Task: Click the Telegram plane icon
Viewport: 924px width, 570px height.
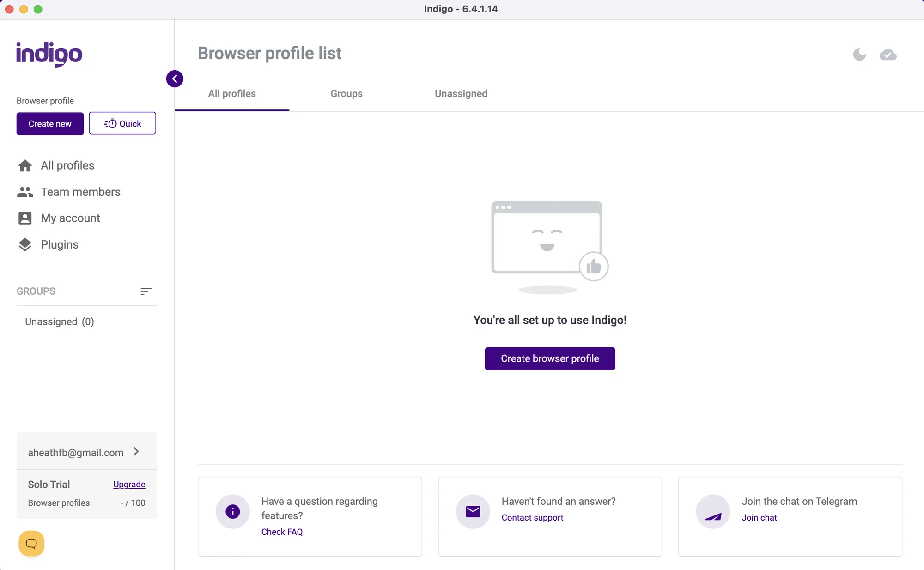Action: point(713,511)
